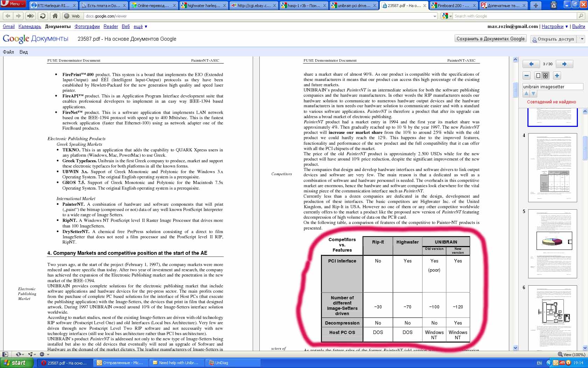The height and width of the screenshot is (368, 588).
Task: Switch to the Допечатные те... tab
Action: click(503, 6)
